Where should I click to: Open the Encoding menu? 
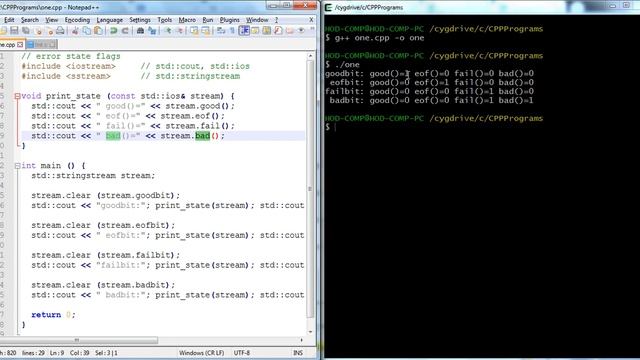coord(77,20)
